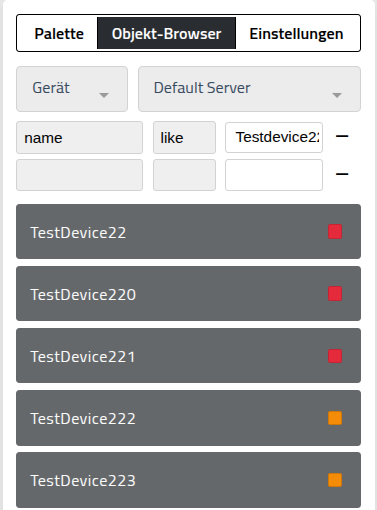Click orange status indicator of TestDevice223
The width and height of the screenshot is (377, 510).
click(335, 480)
